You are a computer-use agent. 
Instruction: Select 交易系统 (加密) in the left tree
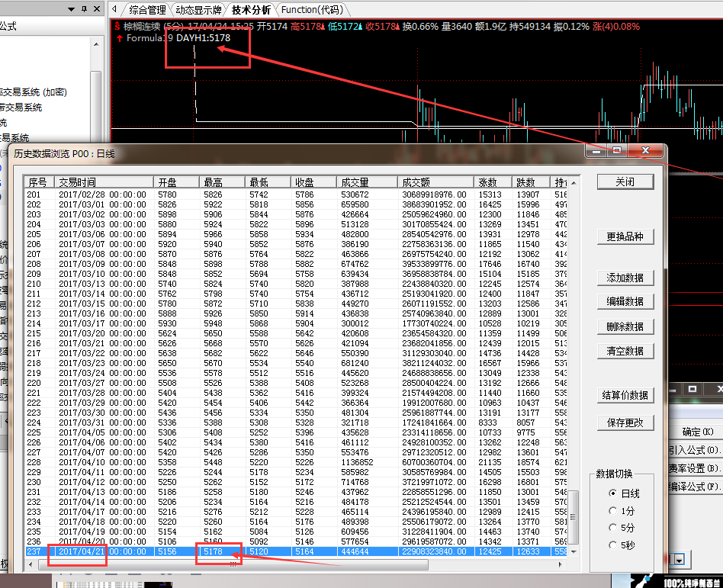pyautogui.click(x=34, y=92)
